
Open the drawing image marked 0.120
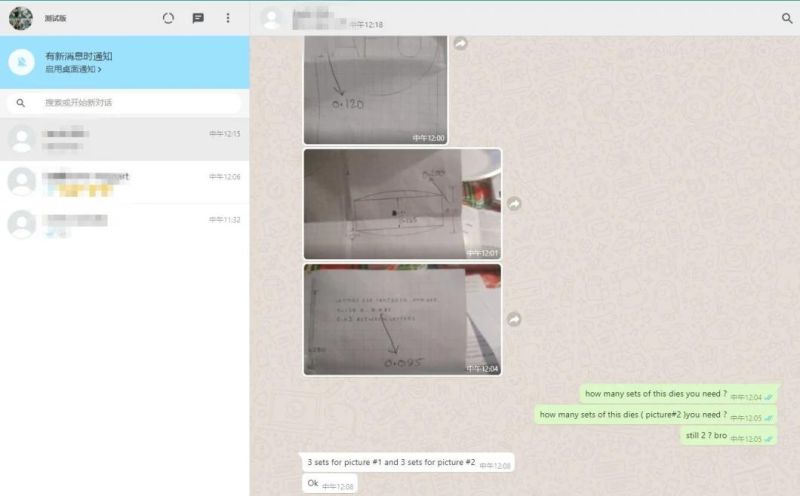pyautogui.click(x=376, y=90)
